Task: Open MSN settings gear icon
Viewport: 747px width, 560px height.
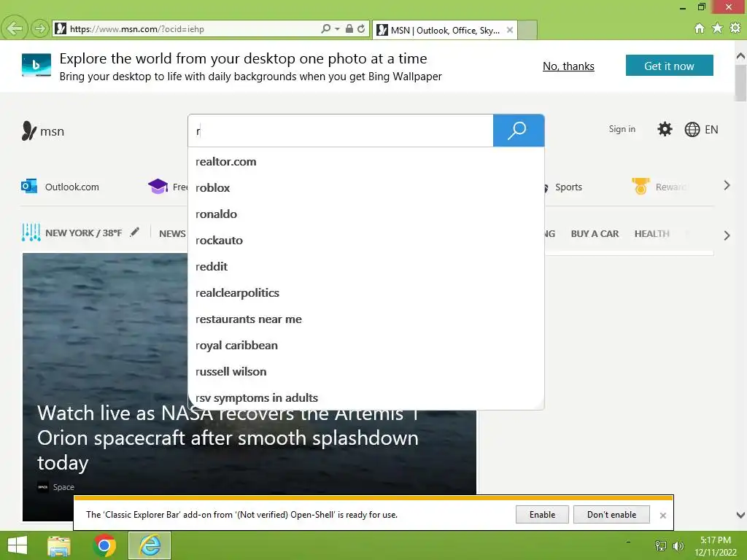Action: pos(665,129)
